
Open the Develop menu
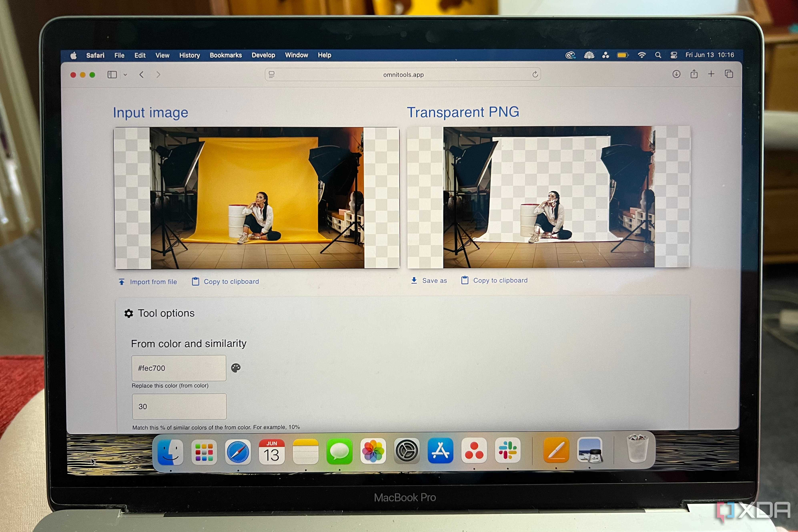(x=263, y=55)
